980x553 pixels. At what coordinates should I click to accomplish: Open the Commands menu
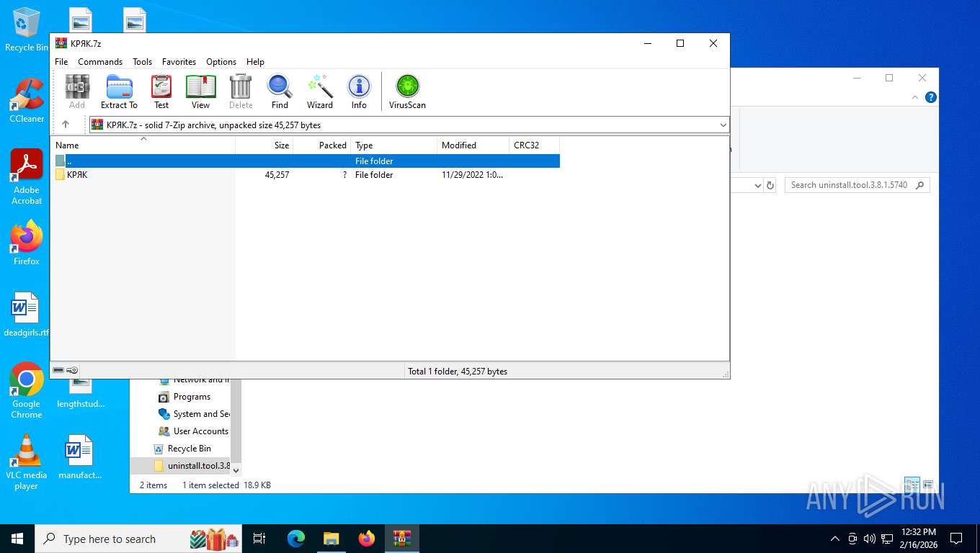pyautogui.click(x=100, y=62)
